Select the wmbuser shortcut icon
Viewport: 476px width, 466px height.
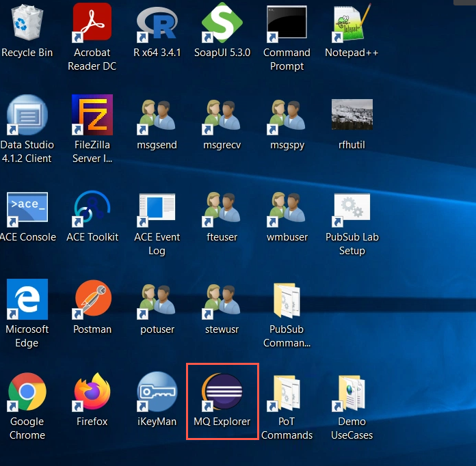(287, 208)
